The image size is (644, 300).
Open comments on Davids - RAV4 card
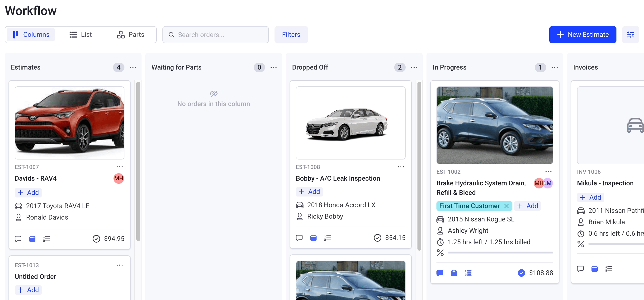tap(18, 239)
